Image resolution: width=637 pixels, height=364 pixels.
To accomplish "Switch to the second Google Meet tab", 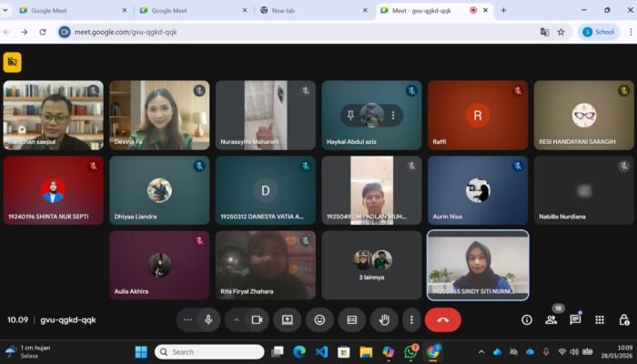I will pos(193,11).
